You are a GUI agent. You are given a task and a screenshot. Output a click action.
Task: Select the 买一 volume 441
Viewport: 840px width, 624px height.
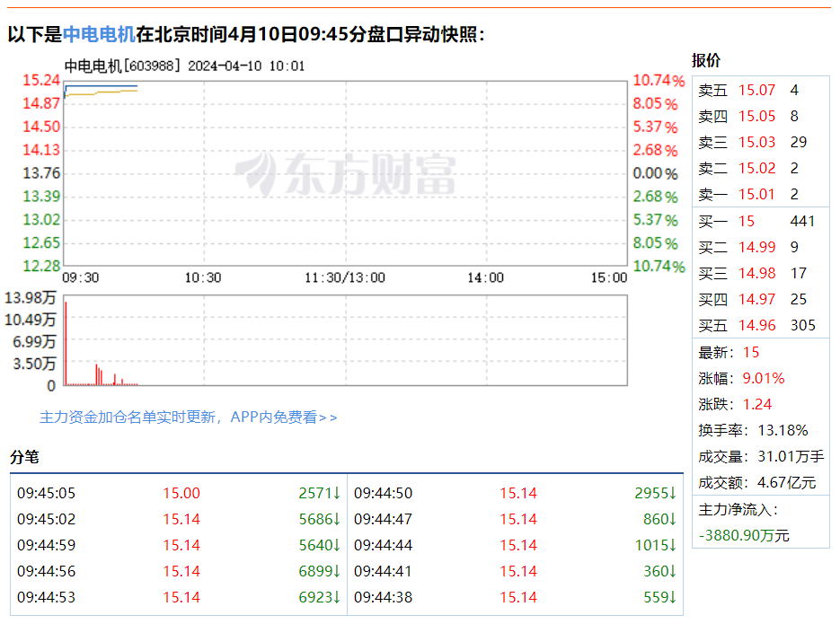(802, 221)
